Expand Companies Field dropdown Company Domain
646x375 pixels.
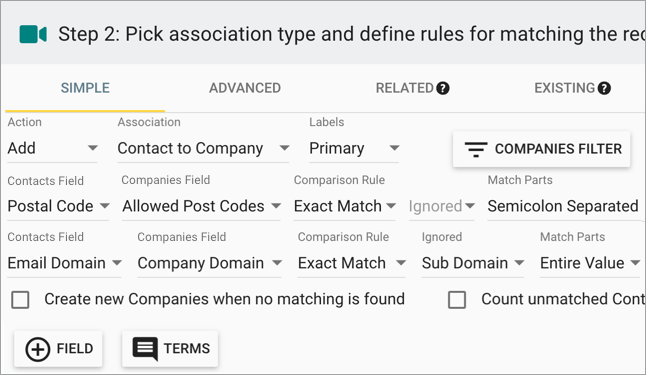point(209,263)
